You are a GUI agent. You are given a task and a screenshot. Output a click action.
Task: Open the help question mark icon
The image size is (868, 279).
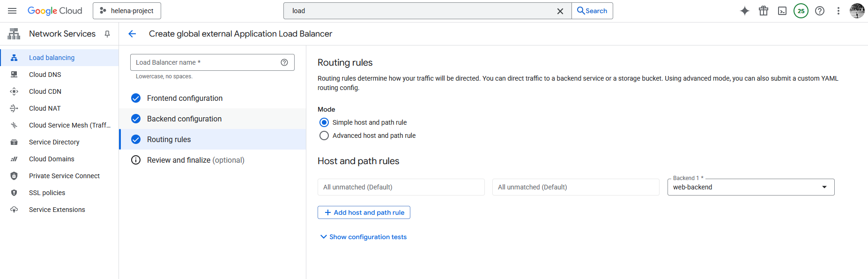tap(820, 11)
